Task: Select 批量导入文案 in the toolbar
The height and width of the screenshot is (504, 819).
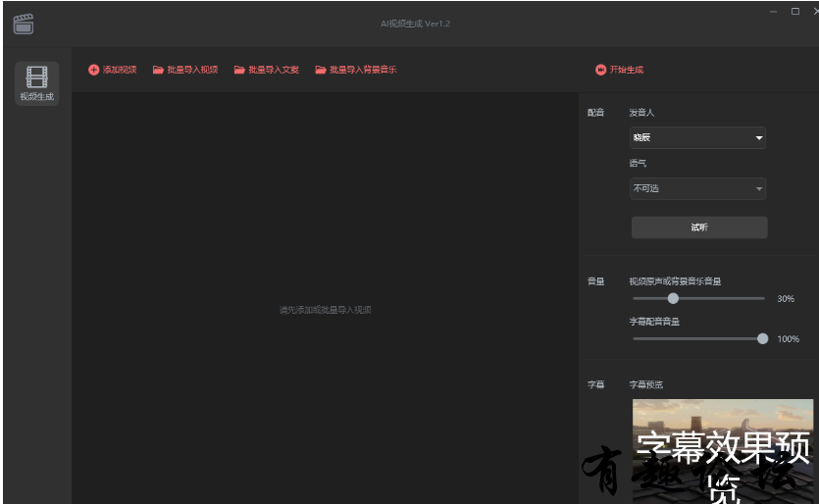Action: pos(274,70)
